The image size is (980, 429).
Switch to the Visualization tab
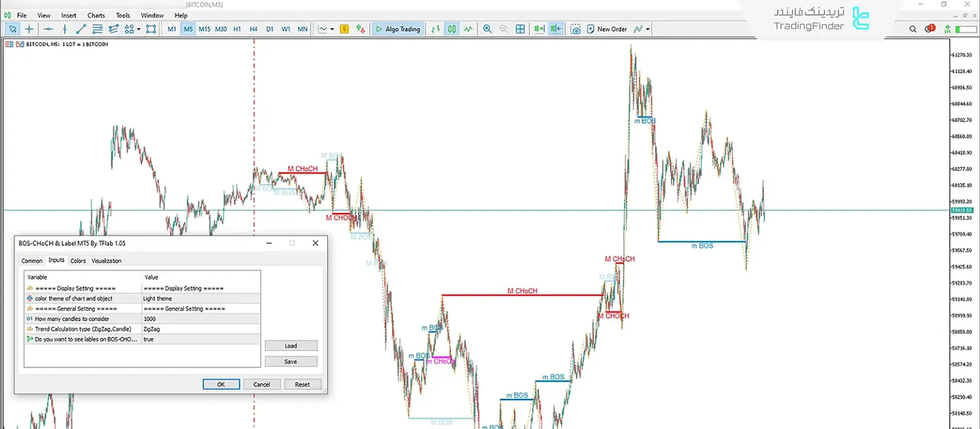click(107, 260)
